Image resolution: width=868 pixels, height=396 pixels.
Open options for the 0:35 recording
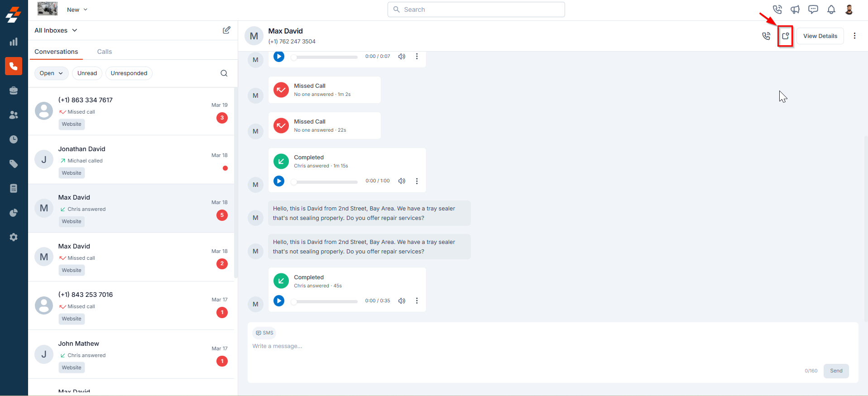(417, 301)
